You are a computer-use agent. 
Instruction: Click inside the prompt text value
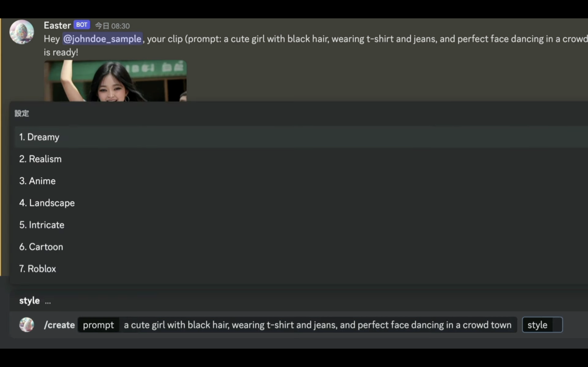[x=317, y=325]
